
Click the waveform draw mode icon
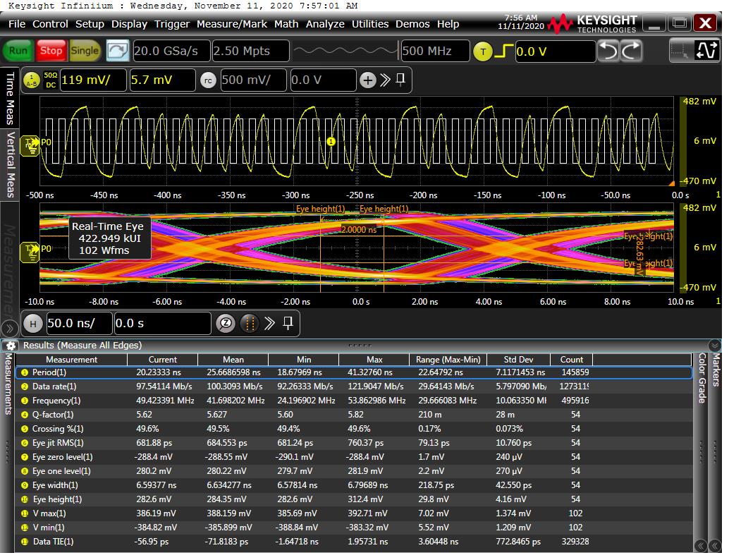tap(706, 51)
